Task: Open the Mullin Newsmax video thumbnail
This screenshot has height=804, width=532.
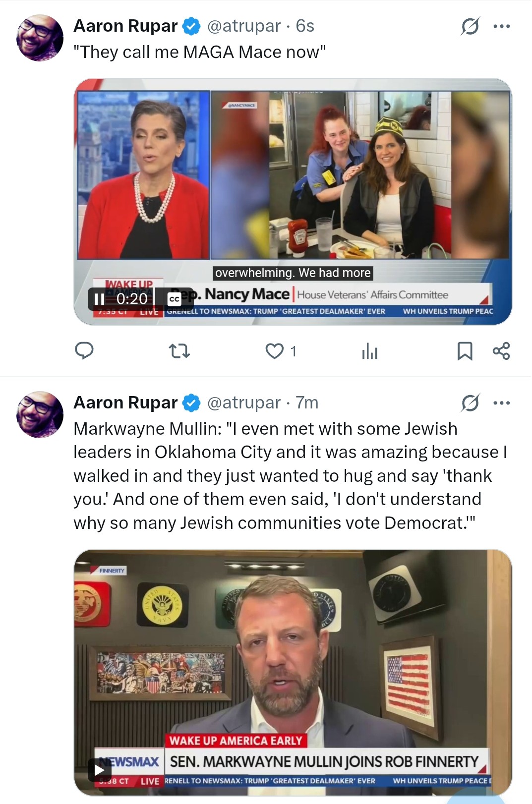Action: [293, 673]
